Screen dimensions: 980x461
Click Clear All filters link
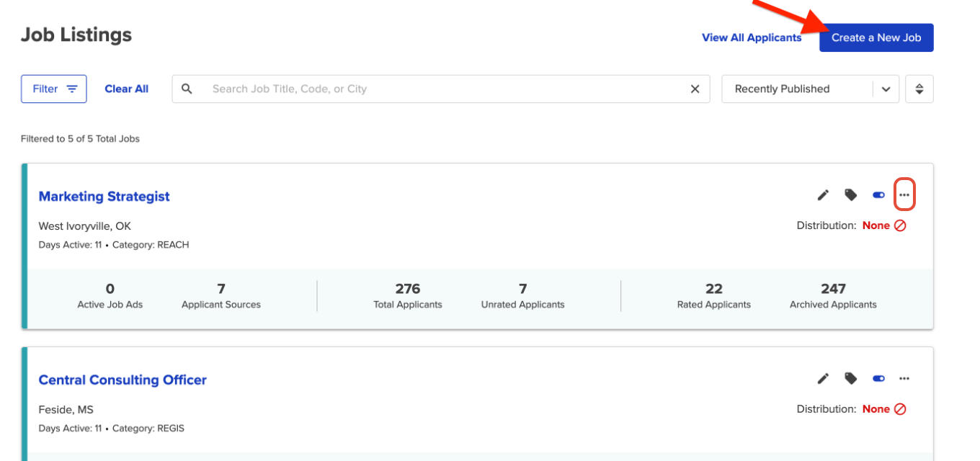click(127, 89)
